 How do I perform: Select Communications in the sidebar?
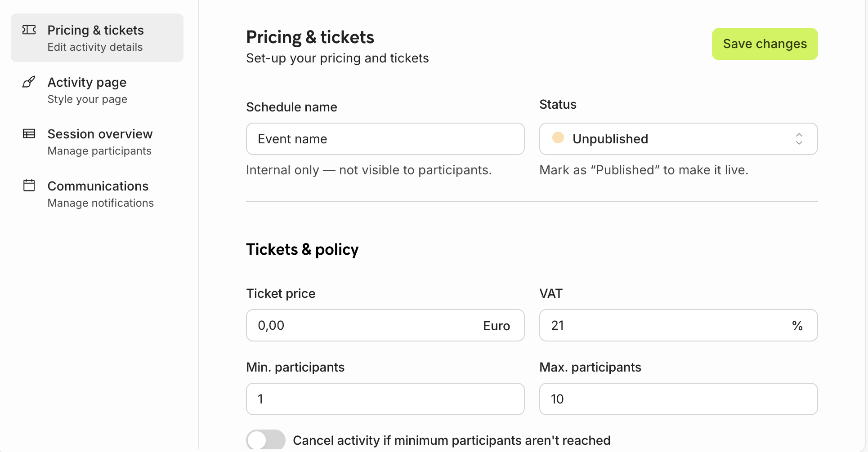click(100, 194)
